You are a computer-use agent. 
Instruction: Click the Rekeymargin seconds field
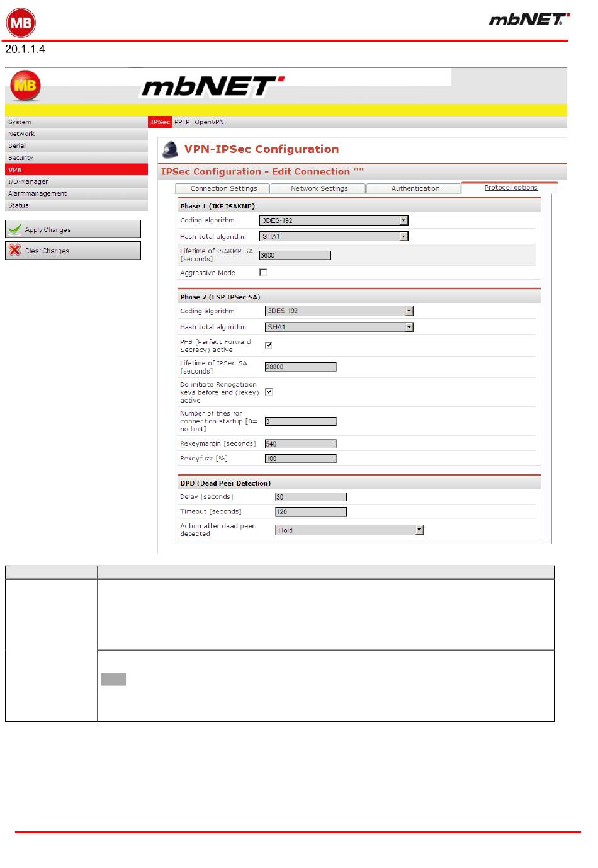click(x=300, y=444)
